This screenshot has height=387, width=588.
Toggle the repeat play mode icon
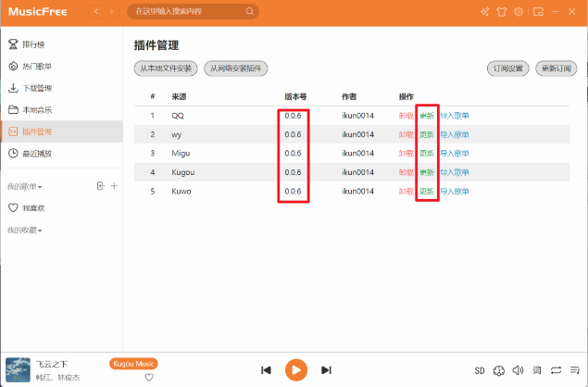click(556, 370)
